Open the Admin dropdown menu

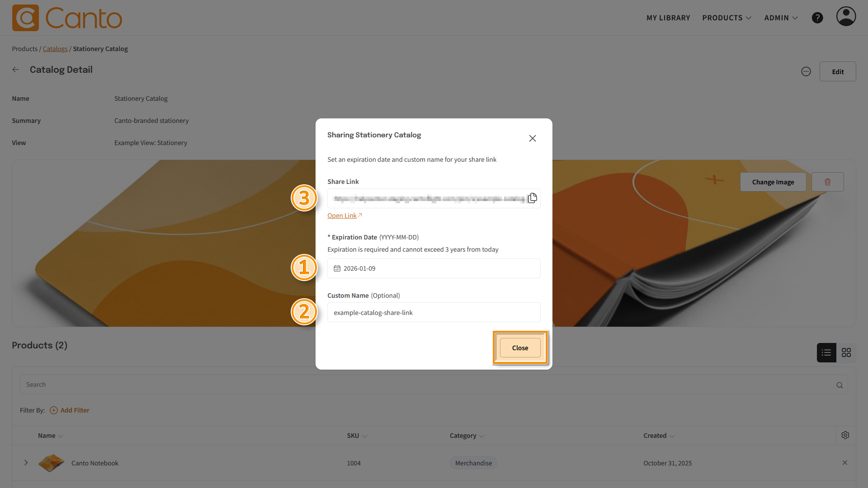click(x=781, y=18)
